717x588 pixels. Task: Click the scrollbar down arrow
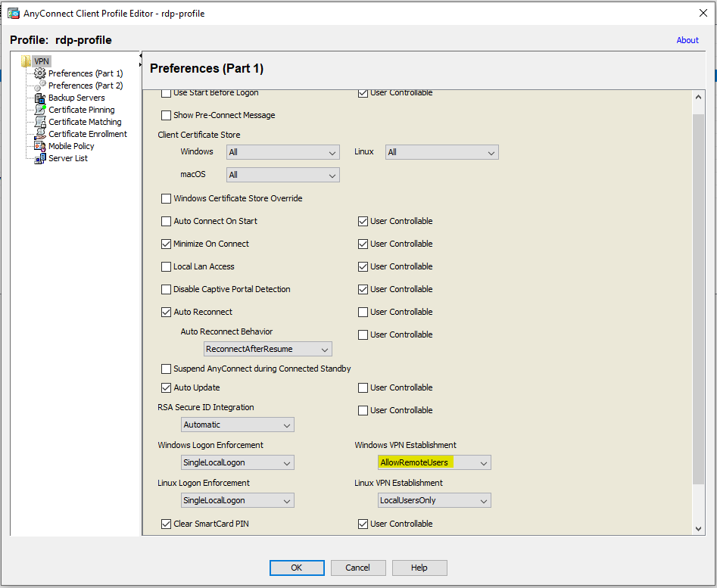tap(698, 529)
